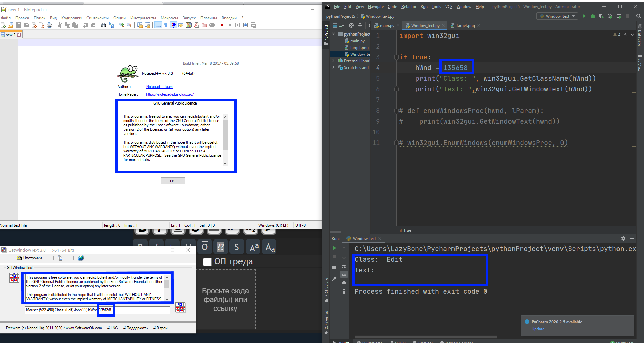Click the green Run button in PyCharm toolbar
644x343 pixels.
tap(584, 16)
